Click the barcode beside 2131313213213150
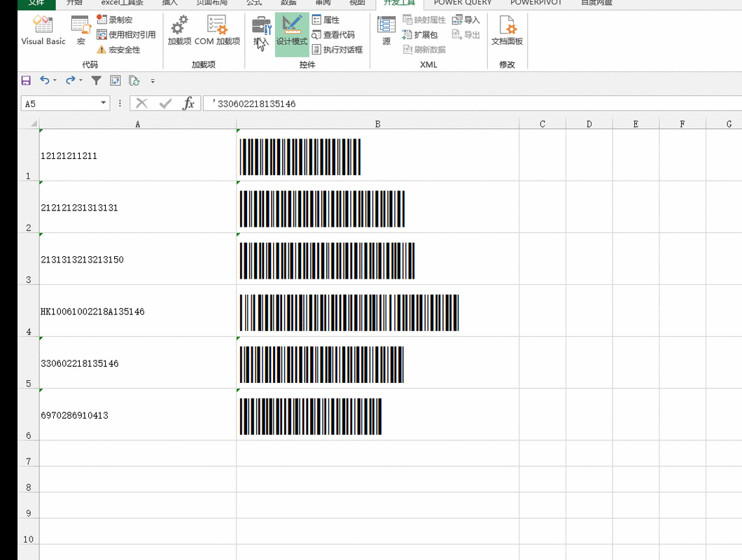Image resolution: width=742 pixels, height=560 pixels. (327, 261)
